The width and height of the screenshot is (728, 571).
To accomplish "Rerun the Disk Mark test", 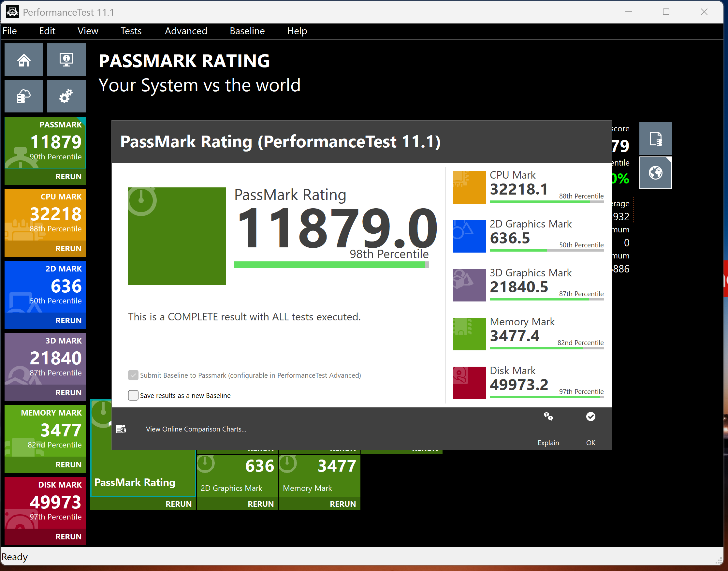I will click(x=68, y=536).
